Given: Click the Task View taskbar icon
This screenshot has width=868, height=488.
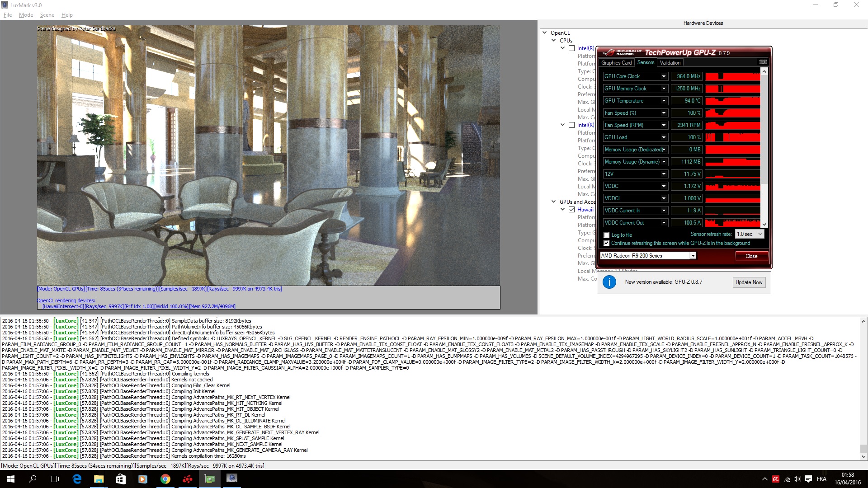Looking at the screenshot, I should tap(54, 479).
